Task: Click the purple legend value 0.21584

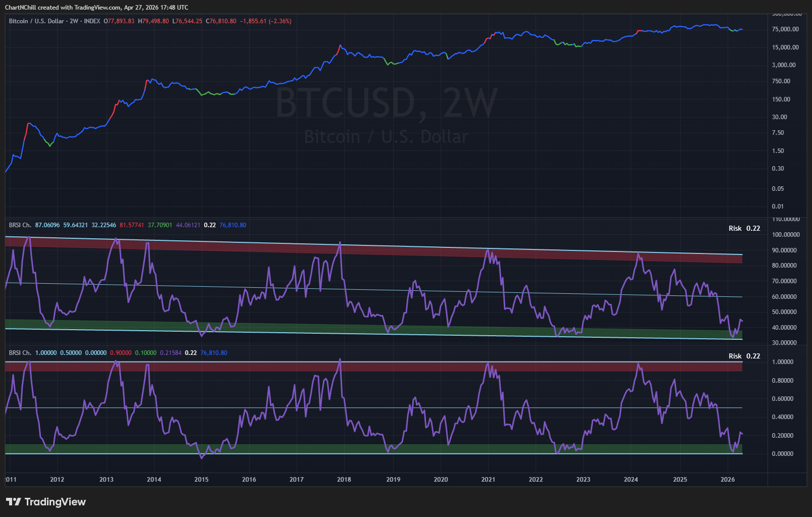Action: [x=171, y=353]
